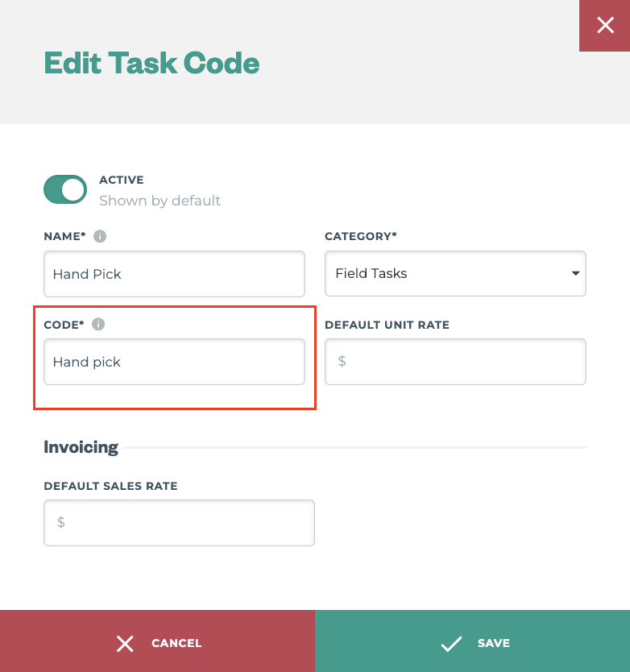Click the Invoicing section heading
630x672 pixels.
(81, 446)
